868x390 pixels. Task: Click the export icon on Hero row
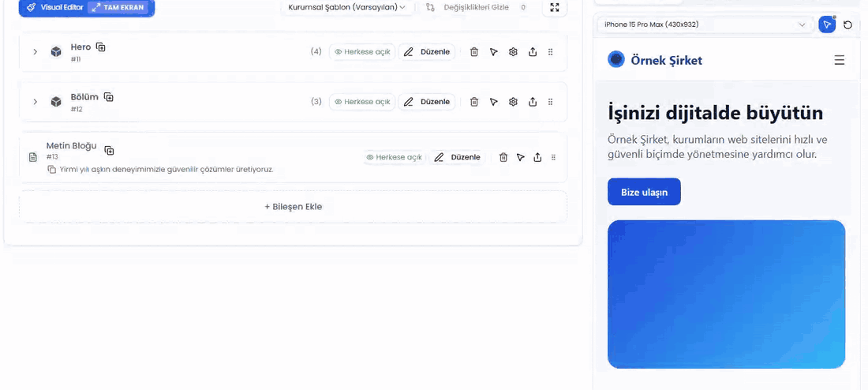(x=533, y=52)
